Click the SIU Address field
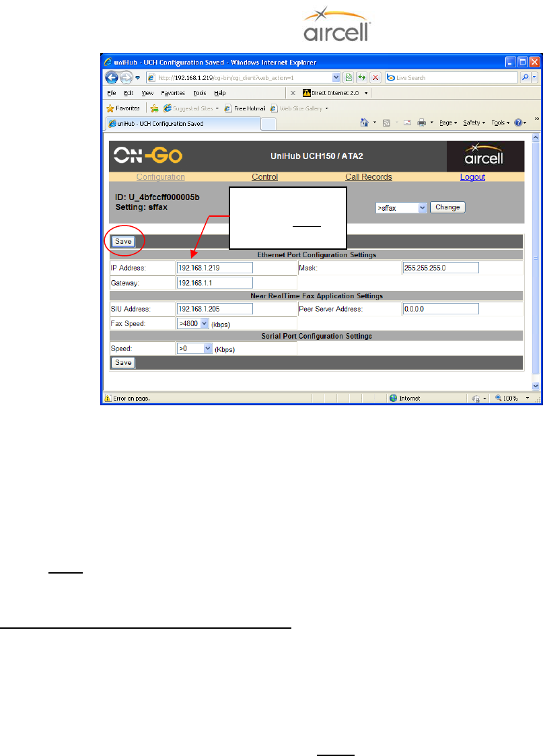Image resolution: width=543 pixels, height=756 pixels. click(215, 308)
